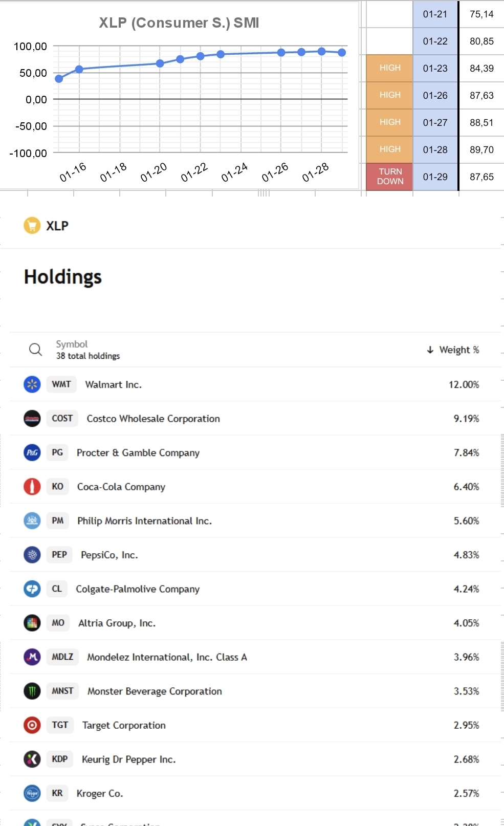Click the XLP chart title
Viewport: 504px width, 826px height.
tap(179, 23)
